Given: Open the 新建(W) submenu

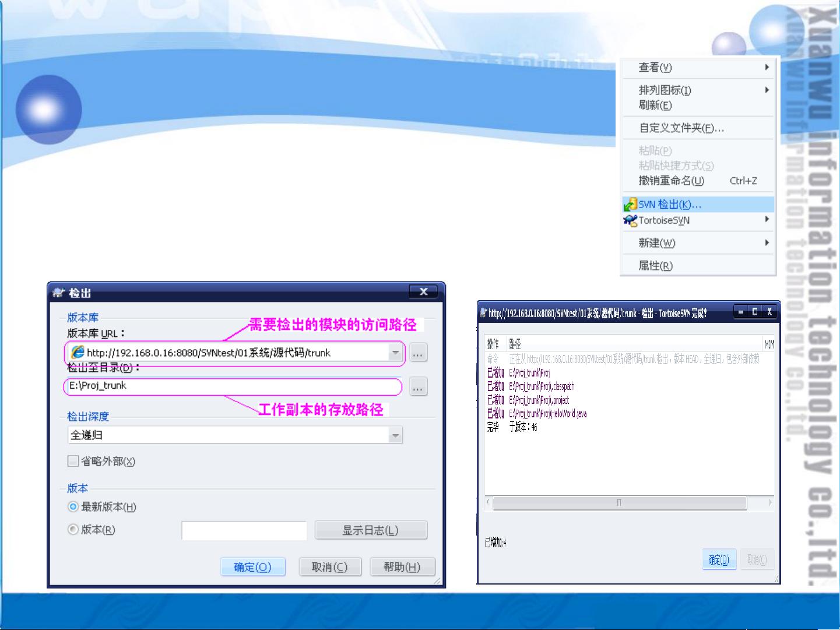Looking at the screenshot, I should [698, 243].
